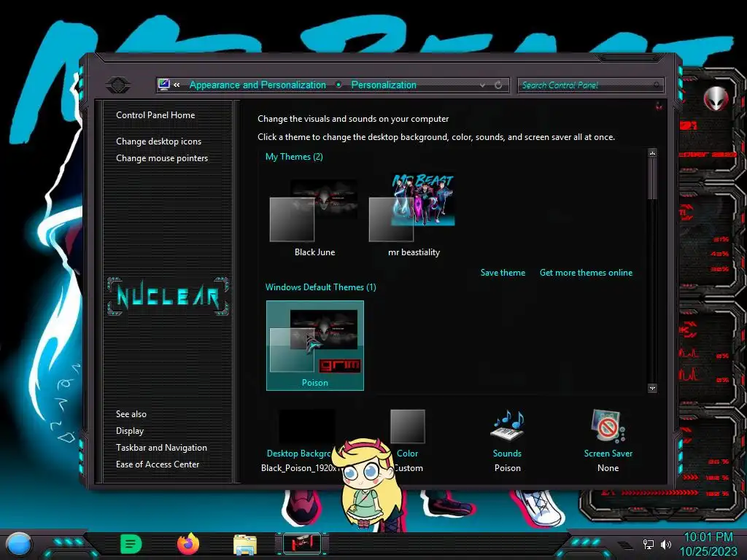Click Get more themes online
Screen dimensions: 747x560
pos(586,273)
